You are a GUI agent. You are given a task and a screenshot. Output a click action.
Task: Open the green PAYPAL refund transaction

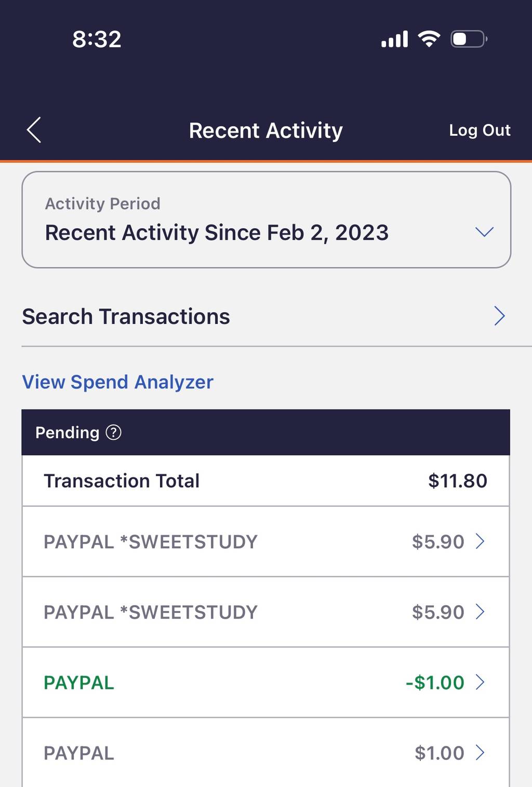265,682
